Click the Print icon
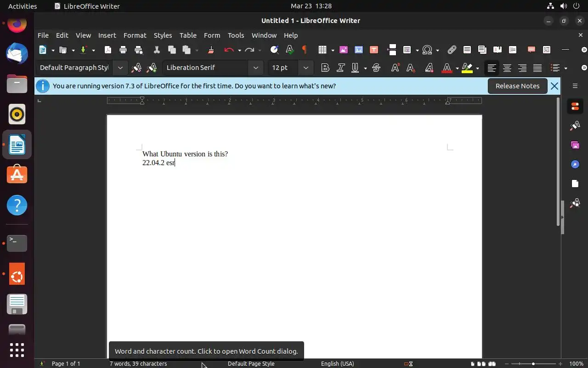The height and width of the screenshot is (368, 588). [123, 50]
